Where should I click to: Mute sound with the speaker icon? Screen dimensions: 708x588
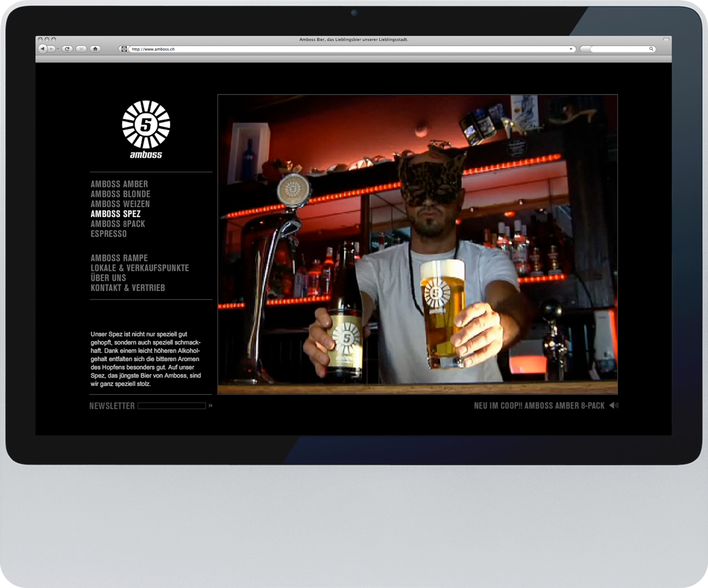614,405
